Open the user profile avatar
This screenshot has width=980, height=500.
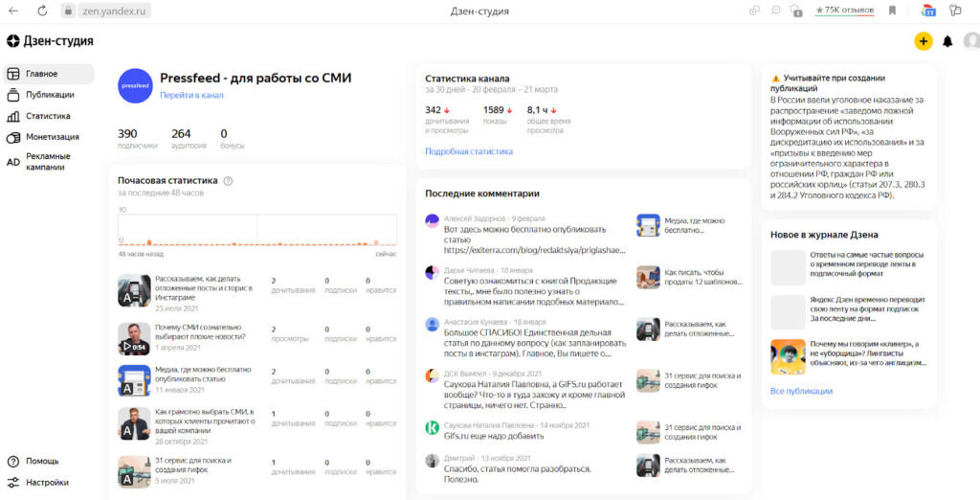click(971, 41)
